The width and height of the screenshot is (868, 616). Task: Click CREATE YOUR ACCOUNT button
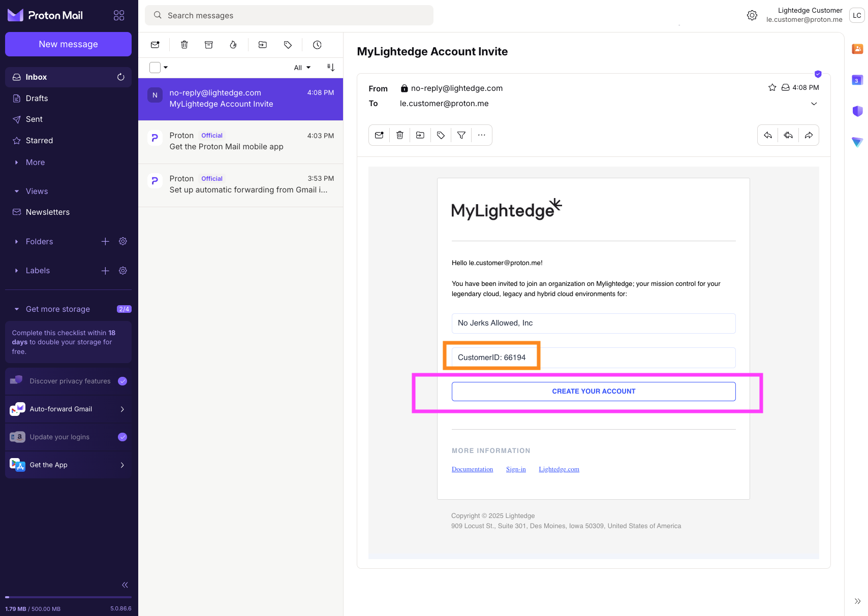pos(594,392)
